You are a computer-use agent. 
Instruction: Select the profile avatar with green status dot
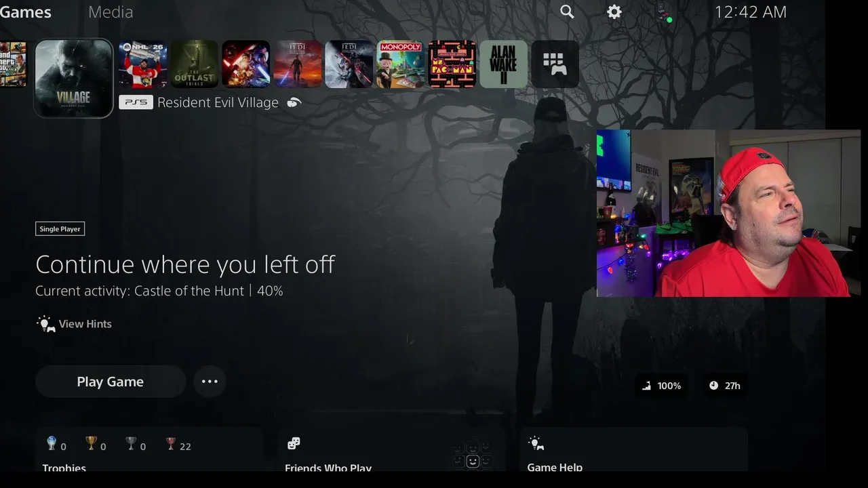(664, 12)
